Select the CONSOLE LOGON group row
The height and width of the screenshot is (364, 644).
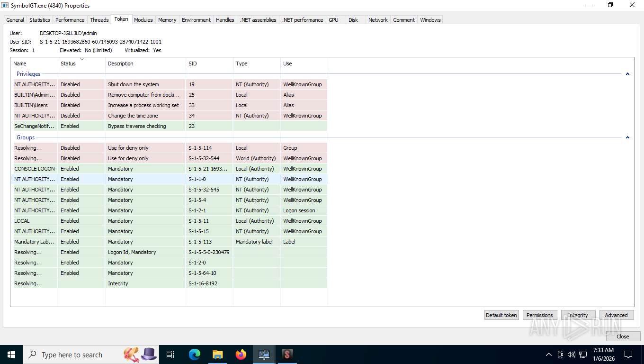(169, 169)
